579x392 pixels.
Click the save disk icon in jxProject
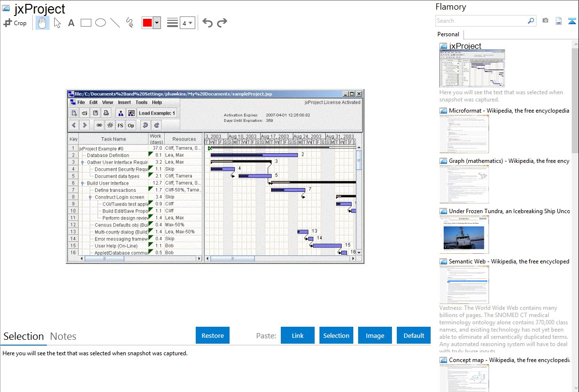click(95, 113)
